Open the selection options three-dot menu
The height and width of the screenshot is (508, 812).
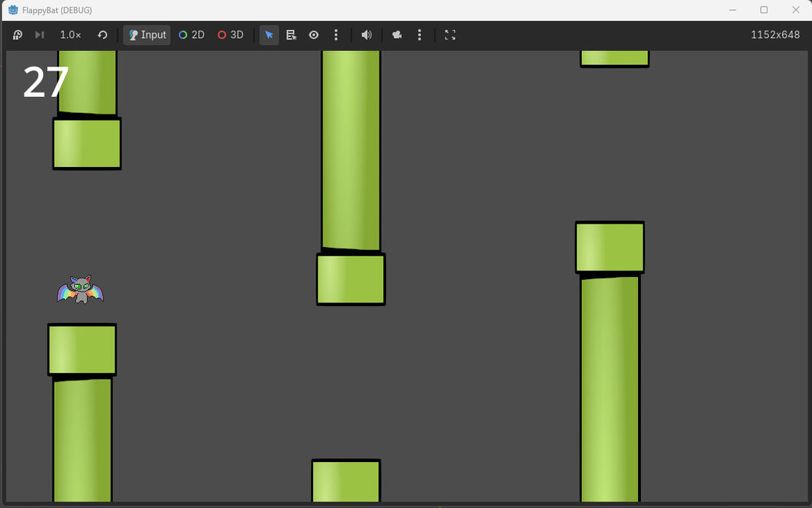(336, 35)
